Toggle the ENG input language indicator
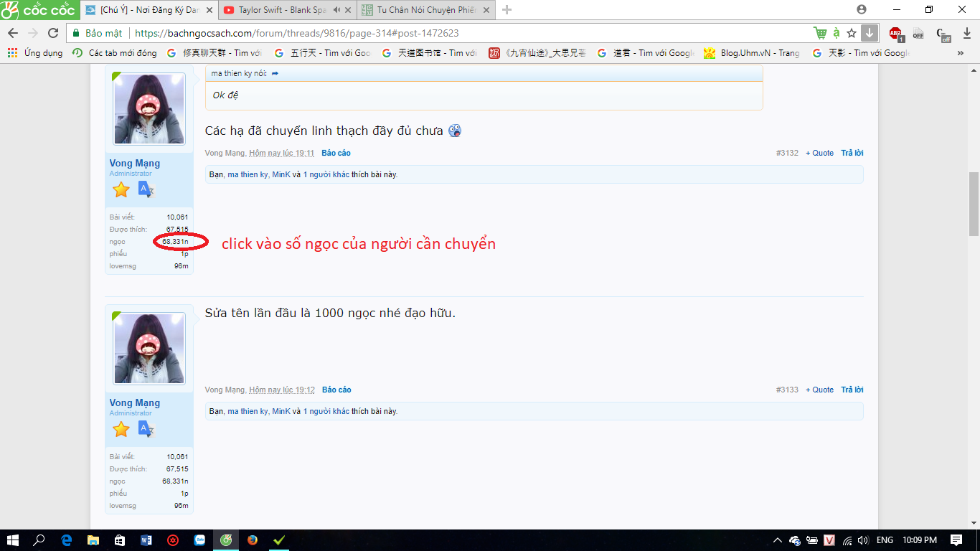The image size is (980, 551). 885,540
